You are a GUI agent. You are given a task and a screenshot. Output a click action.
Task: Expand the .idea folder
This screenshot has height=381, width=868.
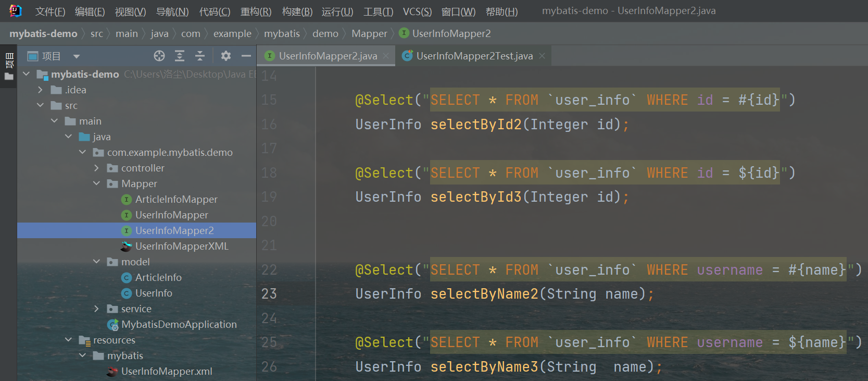[x=40, y=90]
